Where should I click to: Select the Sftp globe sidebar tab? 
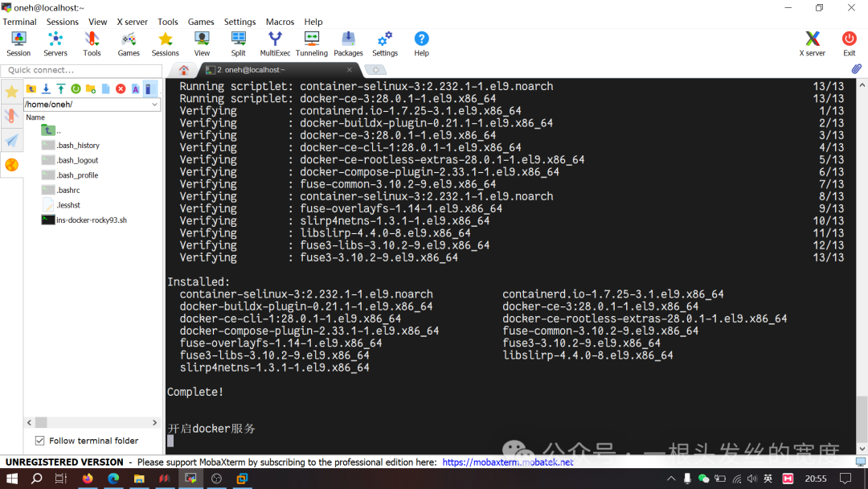click(11, 165)
